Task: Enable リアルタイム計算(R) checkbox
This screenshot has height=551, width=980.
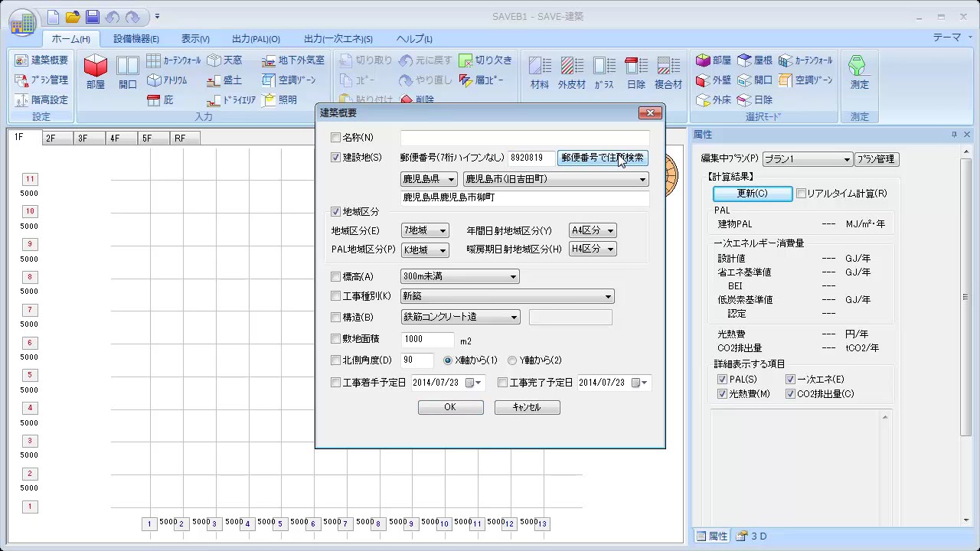Action: [x=801, y=194]
